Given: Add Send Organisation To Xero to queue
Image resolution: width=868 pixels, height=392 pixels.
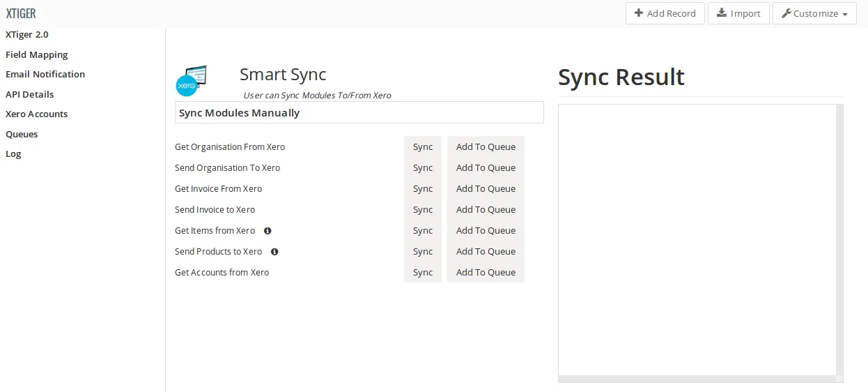Looking at the screenshot, I should coord(486,168).
